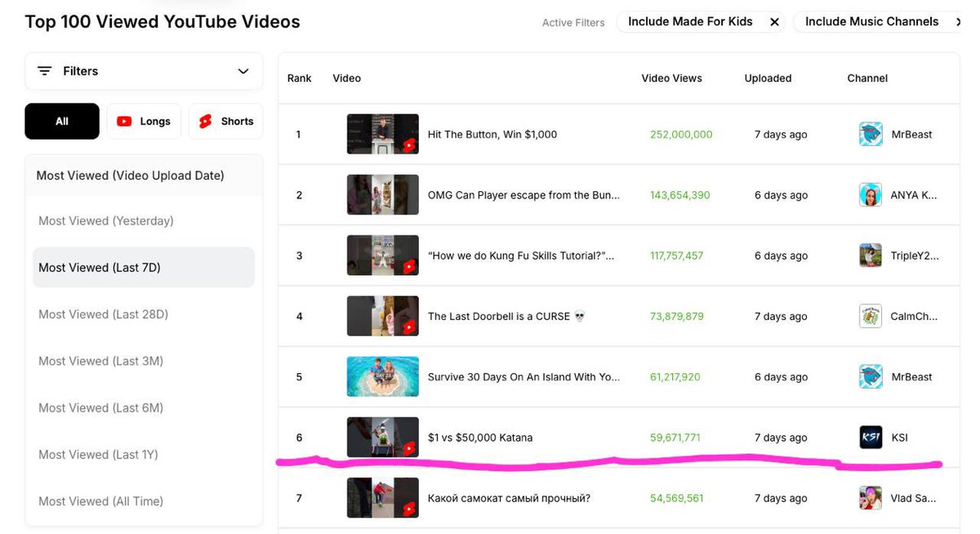Click the Channel column header
This screenshot has width=980, height=534.
(867, 78)
